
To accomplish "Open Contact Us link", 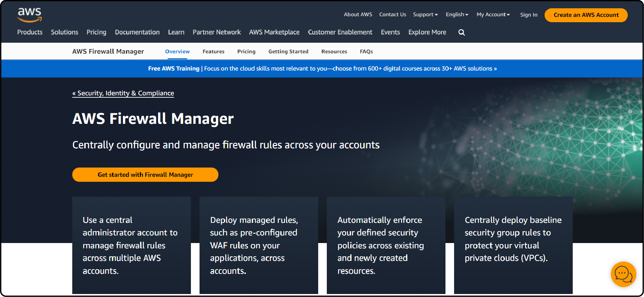I will point(392,15).
